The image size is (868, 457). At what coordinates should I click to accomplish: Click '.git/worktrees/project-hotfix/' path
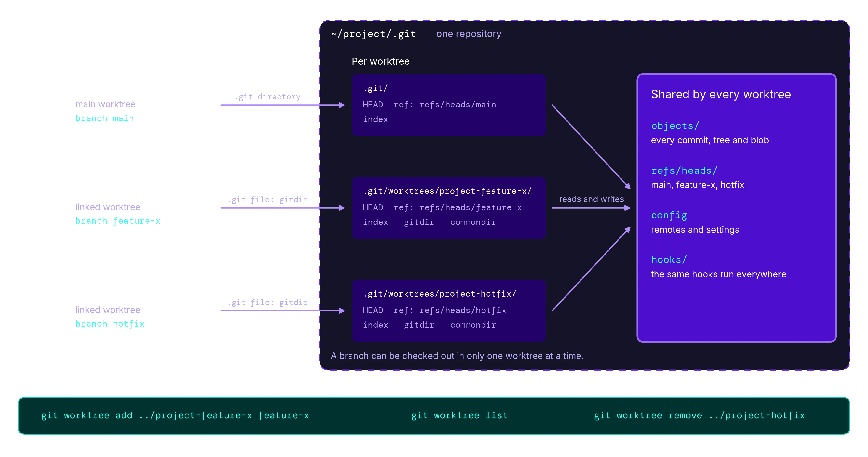pos(439,294)
